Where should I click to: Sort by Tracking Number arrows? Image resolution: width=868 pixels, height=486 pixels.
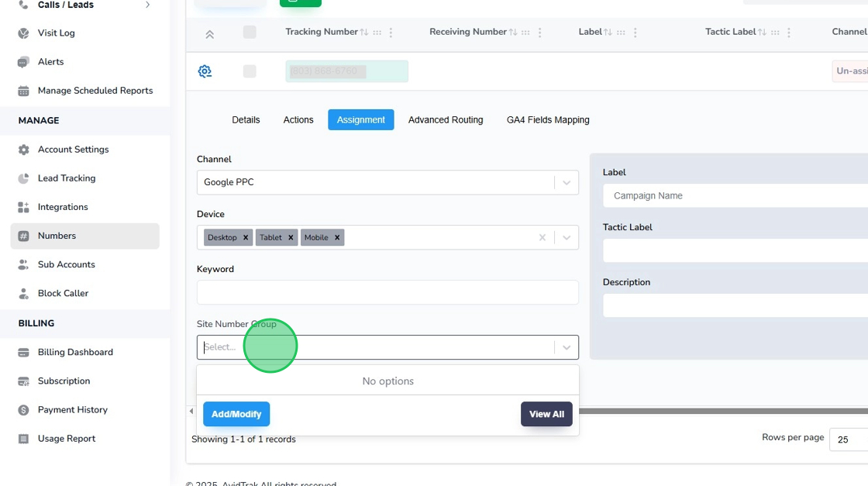point(363,32)
